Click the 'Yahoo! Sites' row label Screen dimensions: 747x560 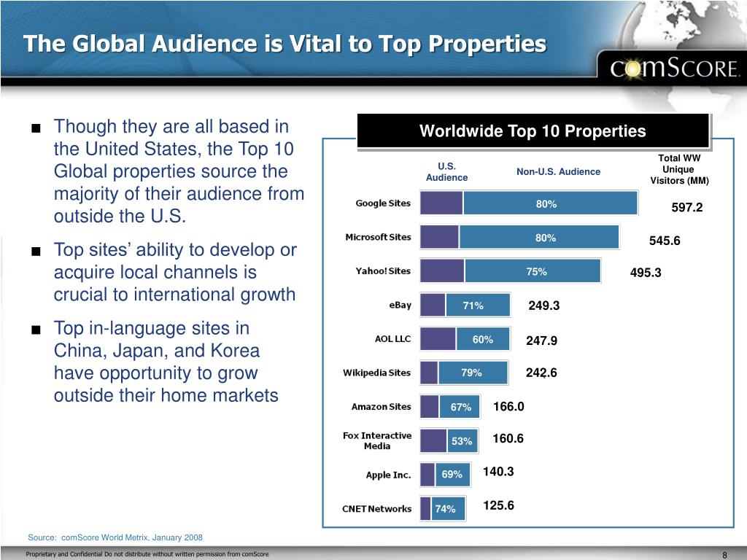[x=383, y=271]
